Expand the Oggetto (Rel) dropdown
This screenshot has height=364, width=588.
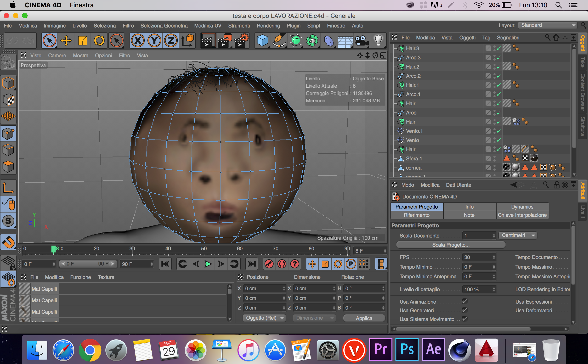tap(264, 318)
